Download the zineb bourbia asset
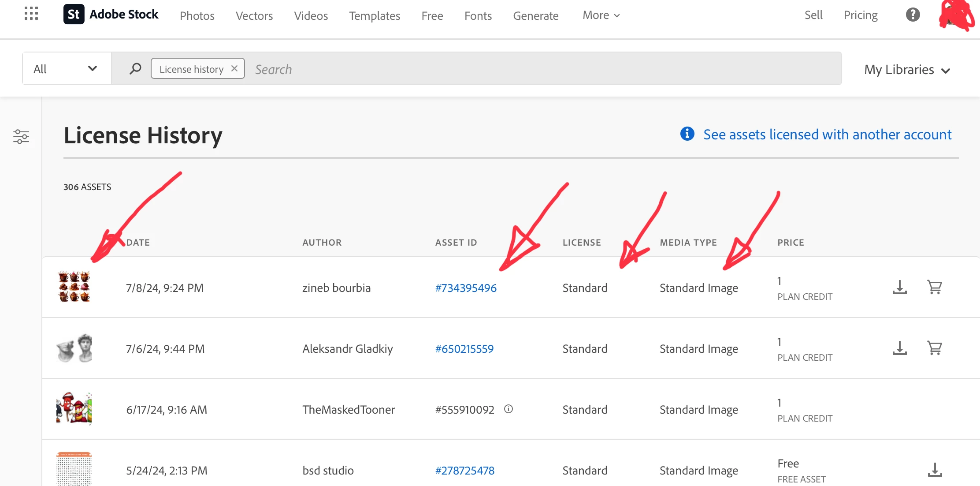Screen dimensions: 980x486 (899, 288)
